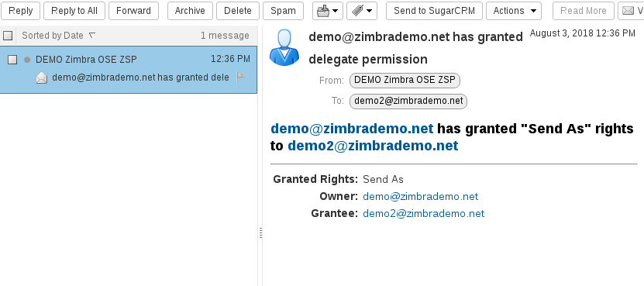
Task: Toggle the select-all messages checkbox
Action: [x=8, y=36]
